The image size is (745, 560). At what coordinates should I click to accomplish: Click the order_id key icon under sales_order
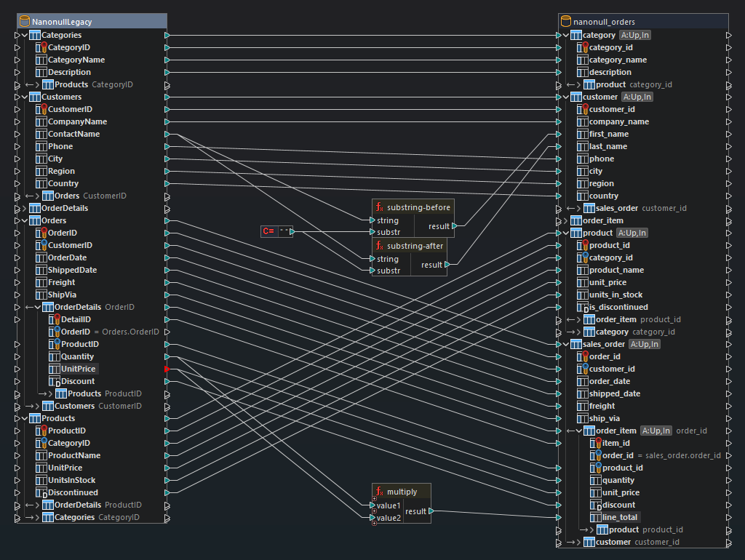[x=583, y=356]
